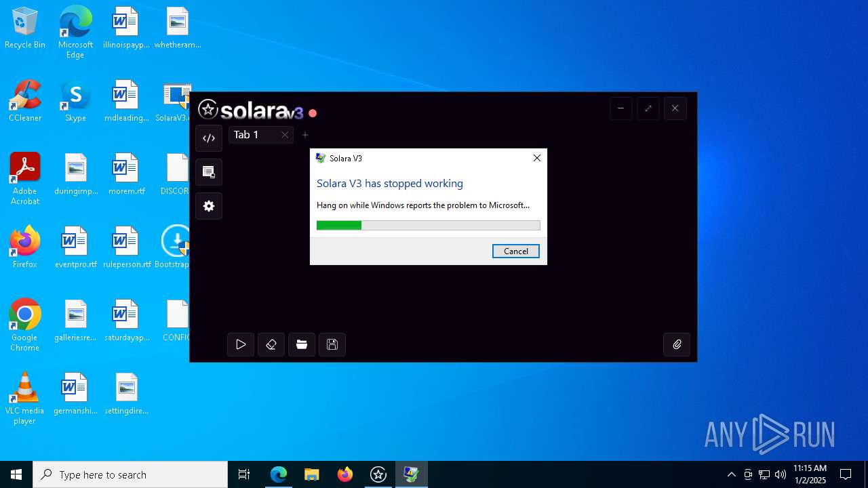Open Adobe Acrobat desktop shortcut
The width and height of the screenshot is (868, 488).
pos(25,178)
